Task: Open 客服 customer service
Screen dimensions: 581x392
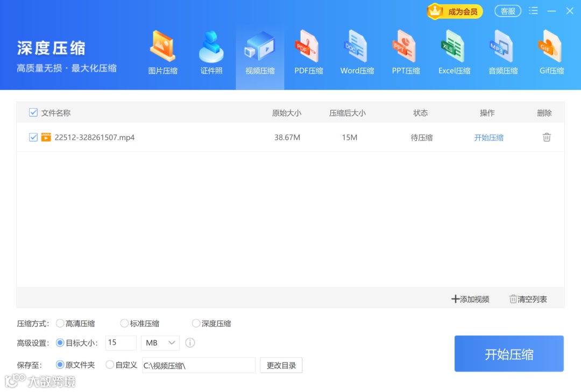Action: 508,11
